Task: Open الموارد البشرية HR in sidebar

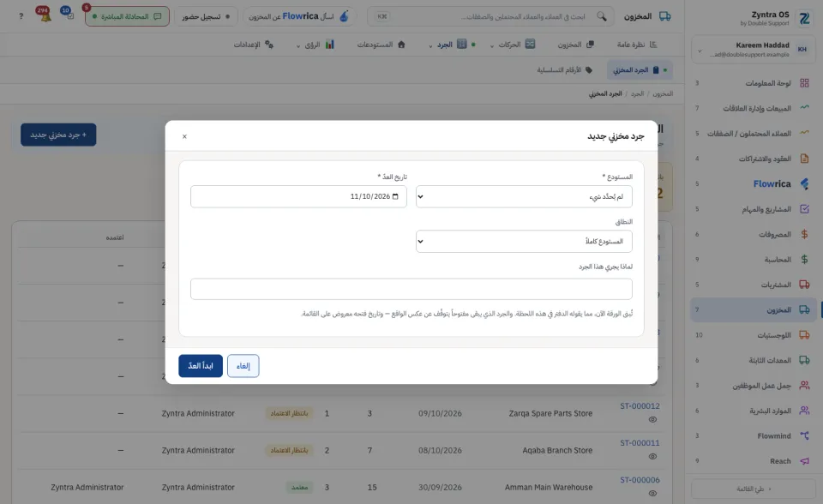Action: (x=754, y=411)
